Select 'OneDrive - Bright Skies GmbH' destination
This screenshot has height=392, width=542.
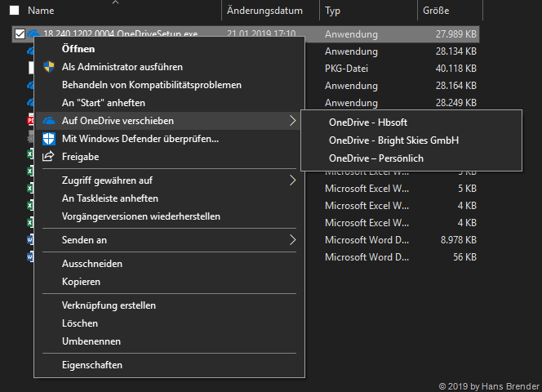click(393, 140)
